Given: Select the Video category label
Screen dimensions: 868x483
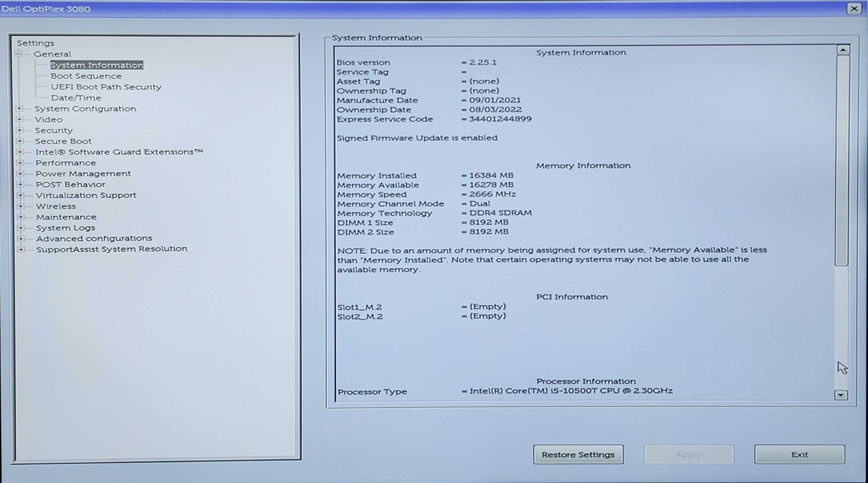Looking at the screenshot, I should 49,119.
